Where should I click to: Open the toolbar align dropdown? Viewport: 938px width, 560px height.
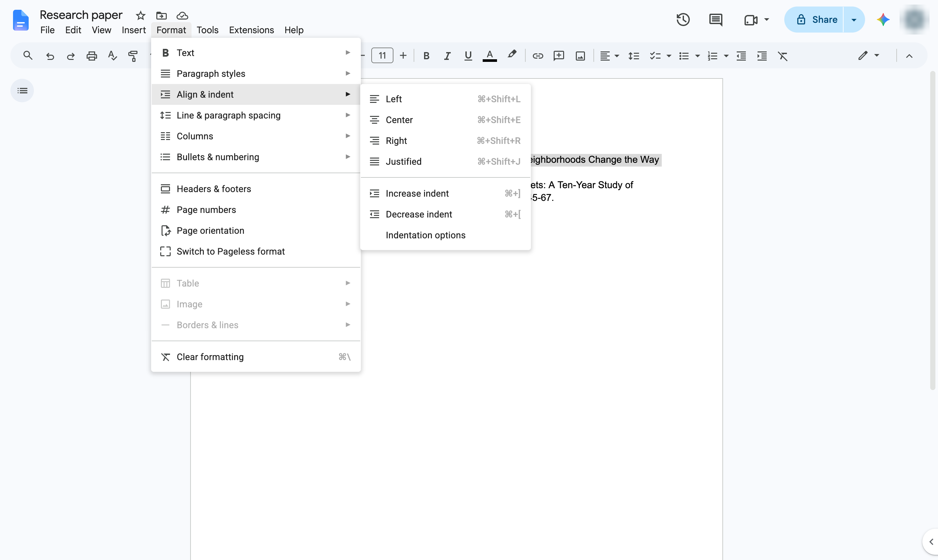609,56
